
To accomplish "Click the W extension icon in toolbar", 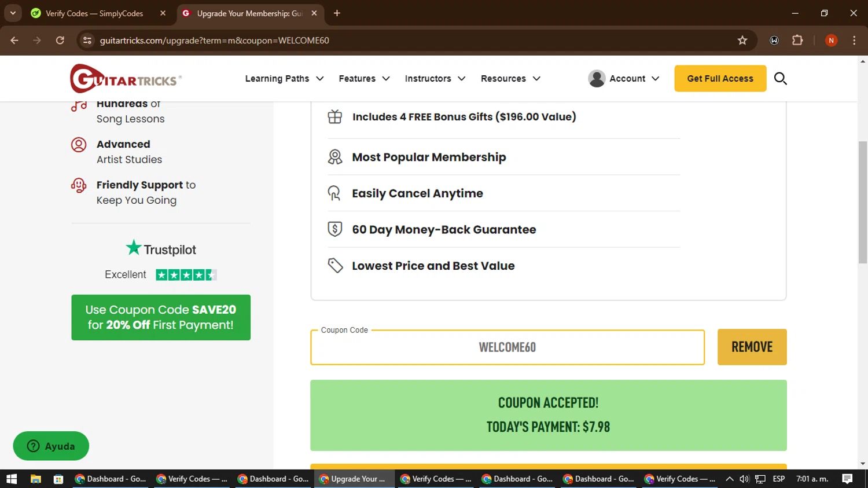I will pyautogui.click(x=774, y=40).
